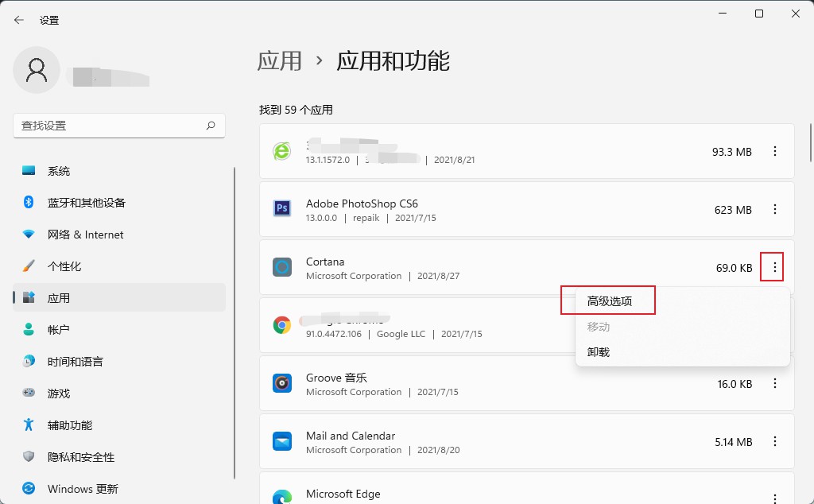
Task: Click the 69.0 KB size value
Action: point(734,268)
